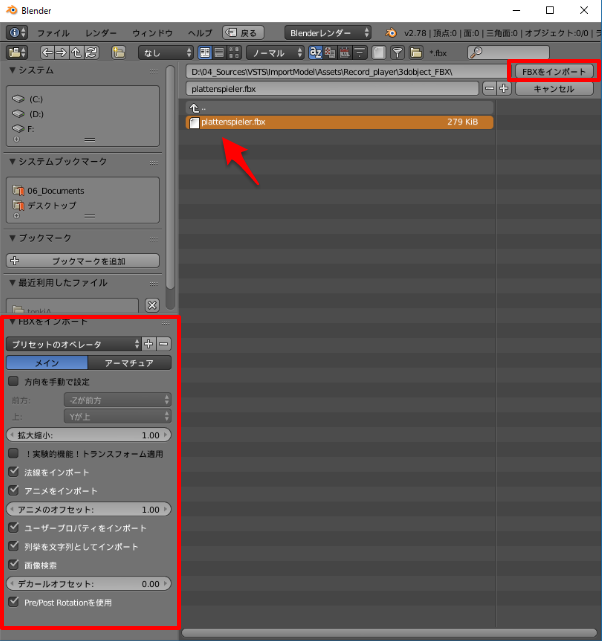Go forward to next folder arrow

[x=61, y=52]
